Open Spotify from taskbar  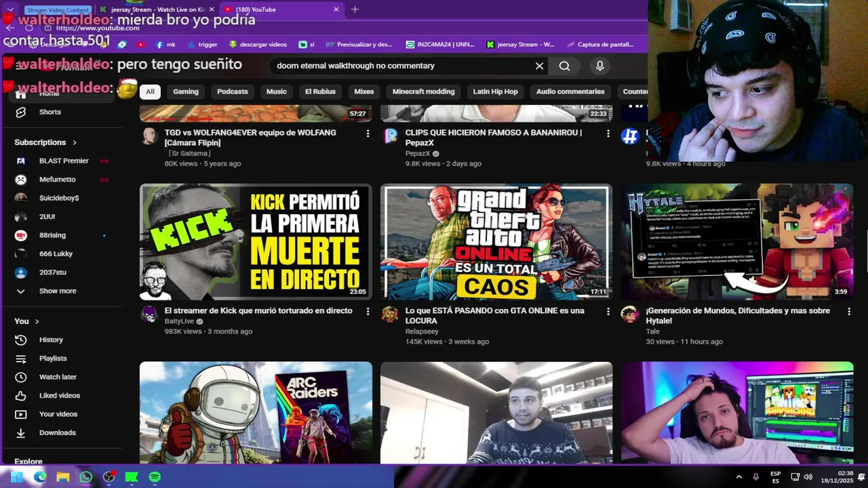click(155, 477)
